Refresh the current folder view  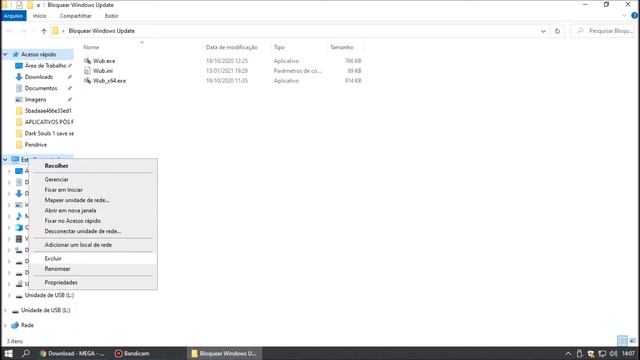pyautogui.click(x=557, y=31)
